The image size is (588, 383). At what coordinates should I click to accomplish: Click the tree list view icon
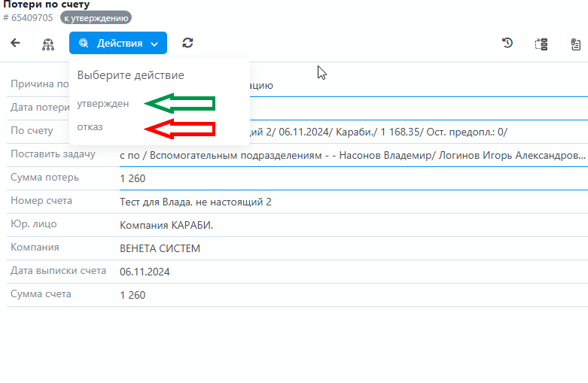click(541, 44)
